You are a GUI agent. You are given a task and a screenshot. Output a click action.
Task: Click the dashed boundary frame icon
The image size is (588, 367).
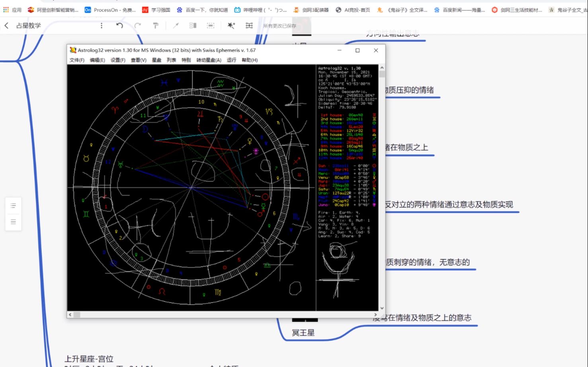pos(211,25)
